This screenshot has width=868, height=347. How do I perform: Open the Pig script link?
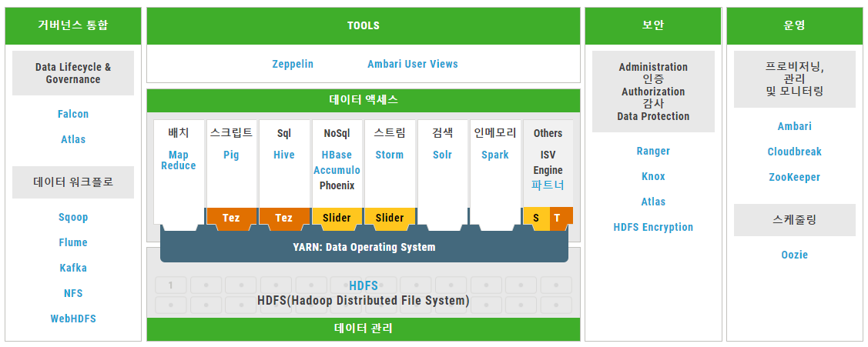tap(231, 155)
